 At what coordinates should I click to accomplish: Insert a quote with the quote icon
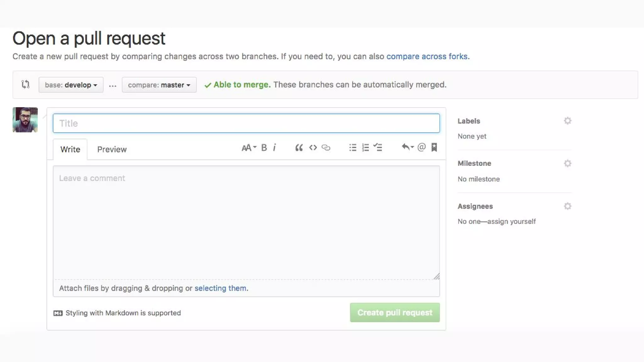[x=299, y=147]
